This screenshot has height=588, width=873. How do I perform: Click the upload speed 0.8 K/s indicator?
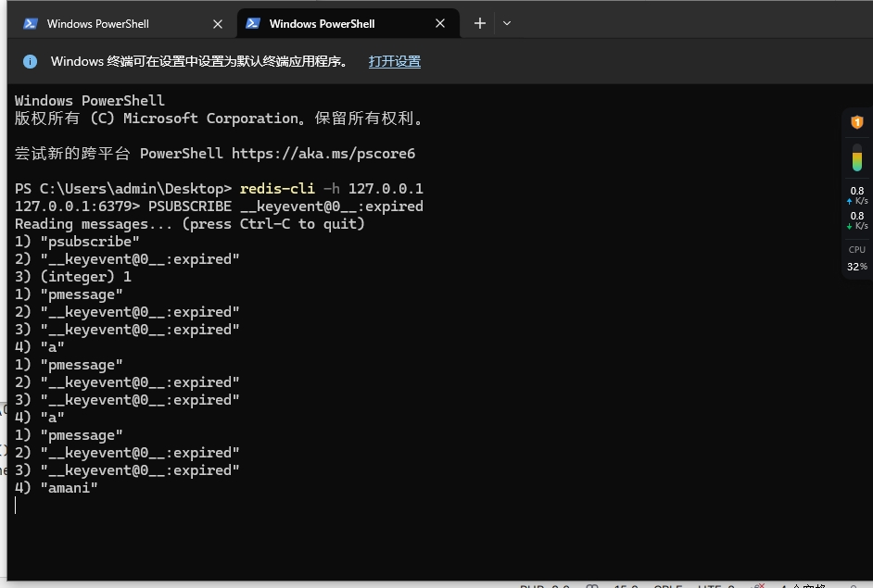[x=857, y=195]
